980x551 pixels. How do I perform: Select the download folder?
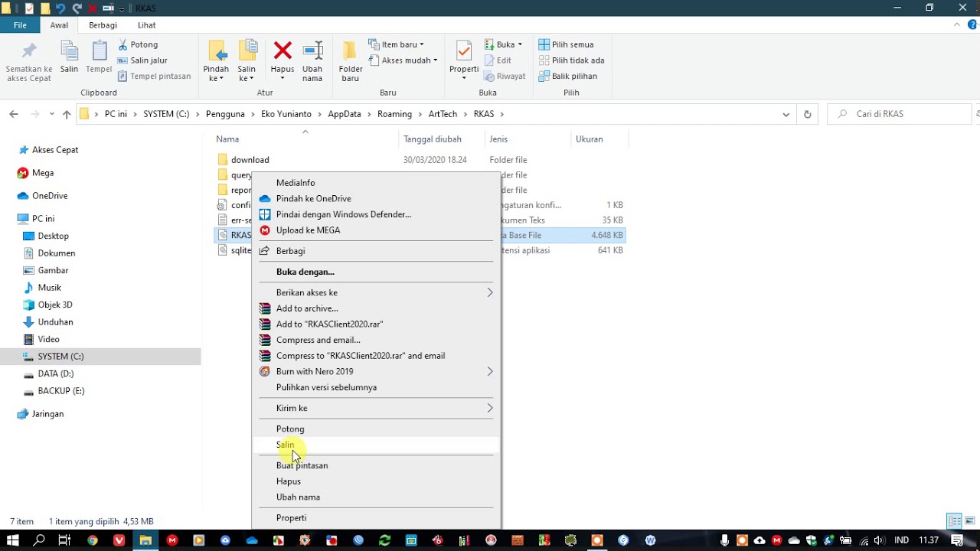(x=250, y=160)
